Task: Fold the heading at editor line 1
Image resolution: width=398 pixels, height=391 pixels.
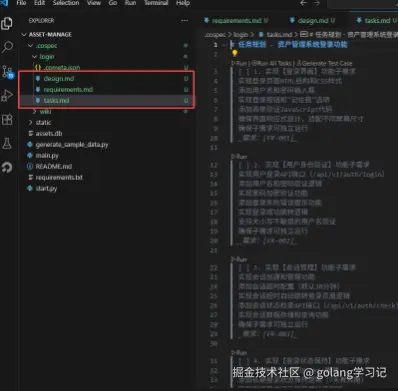Action: point(225,45)
